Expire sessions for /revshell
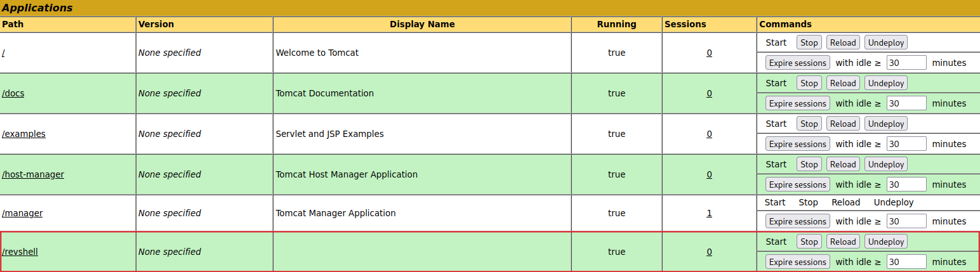The image size is (980, 272). click(797, 262)
